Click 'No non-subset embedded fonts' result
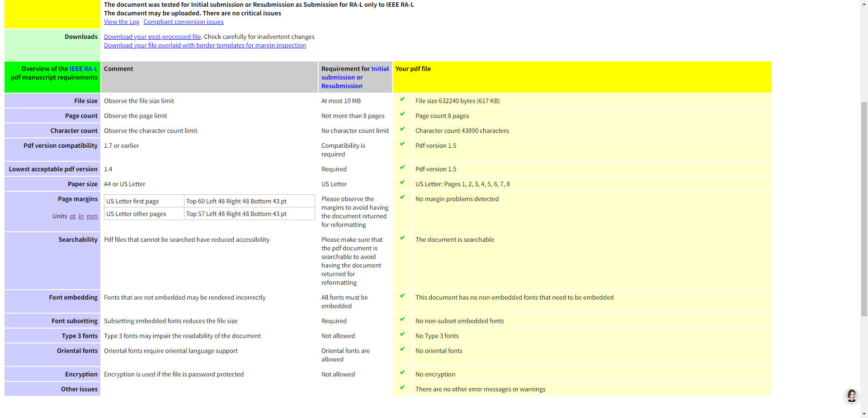The width and height of the screenshot is (868, 418). click(x=459, y=321)
